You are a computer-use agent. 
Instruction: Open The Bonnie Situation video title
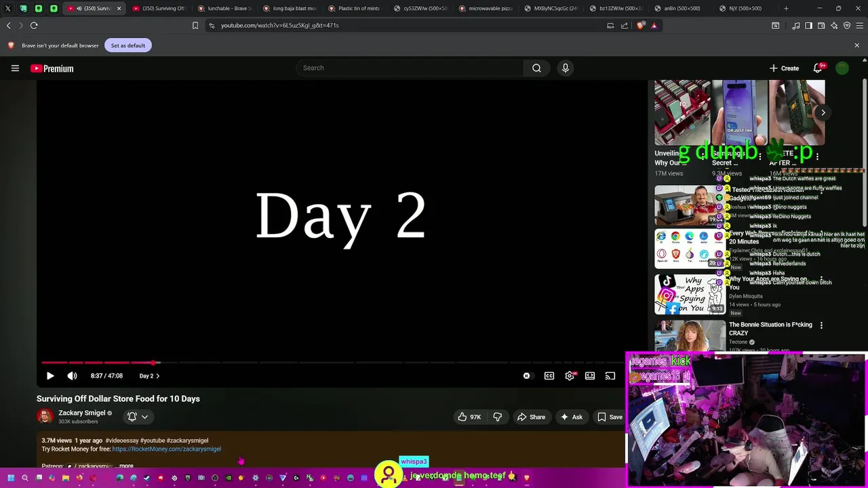tap(770, 329)
